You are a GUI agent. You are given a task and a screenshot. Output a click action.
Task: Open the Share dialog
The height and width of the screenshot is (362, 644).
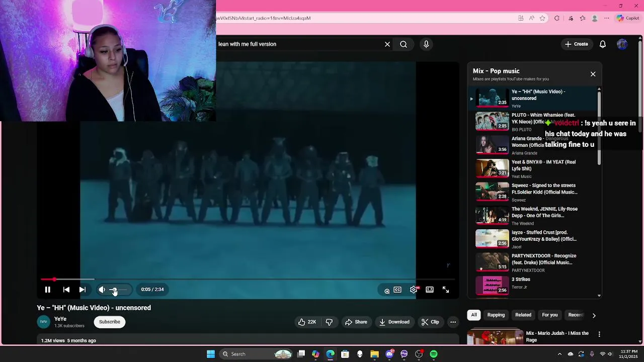(x=356, y=322)
